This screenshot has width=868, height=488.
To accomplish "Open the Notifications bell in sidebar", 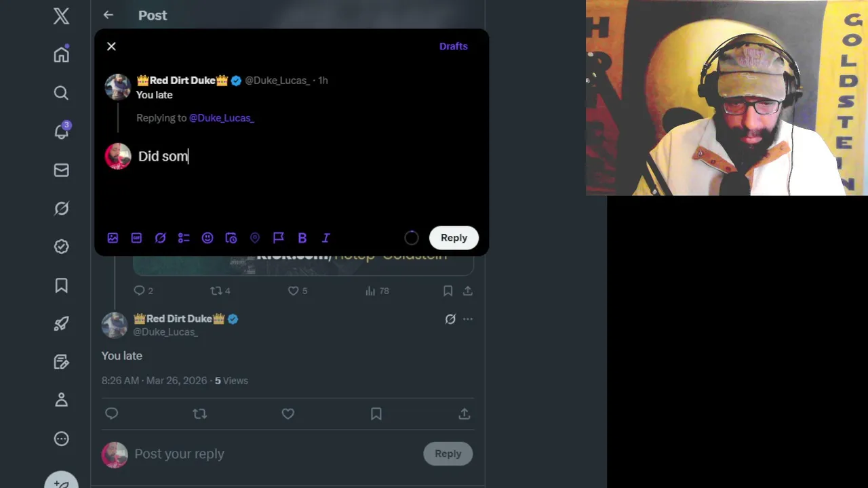I will coord(61,131).
